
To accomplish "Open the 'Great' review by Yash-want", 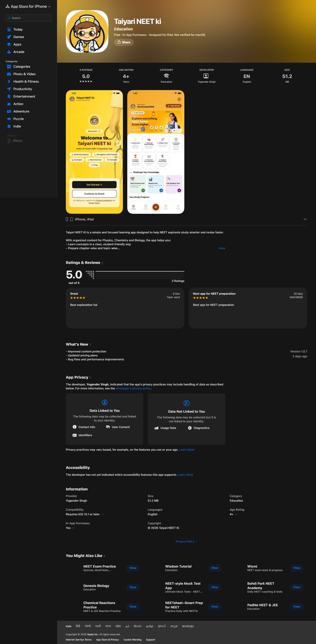I will point(125,308).
